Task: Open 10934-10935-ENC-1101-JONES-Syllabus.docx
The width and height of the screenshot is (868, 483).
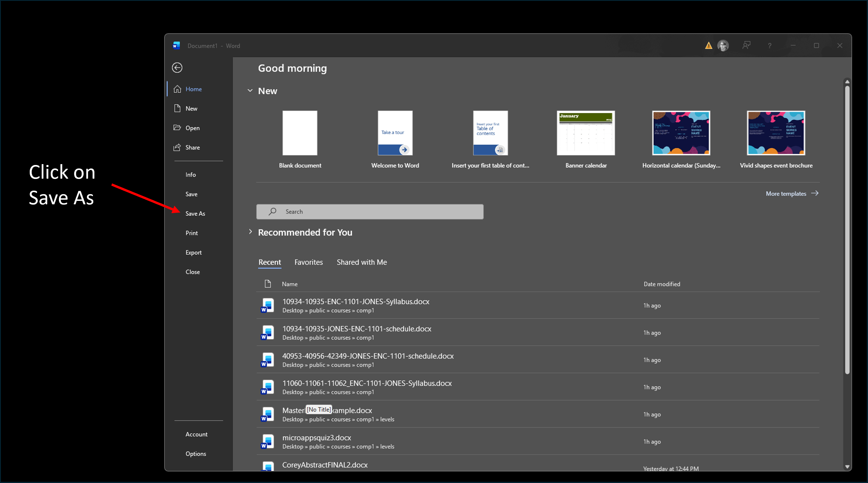Action: point(355,301)
